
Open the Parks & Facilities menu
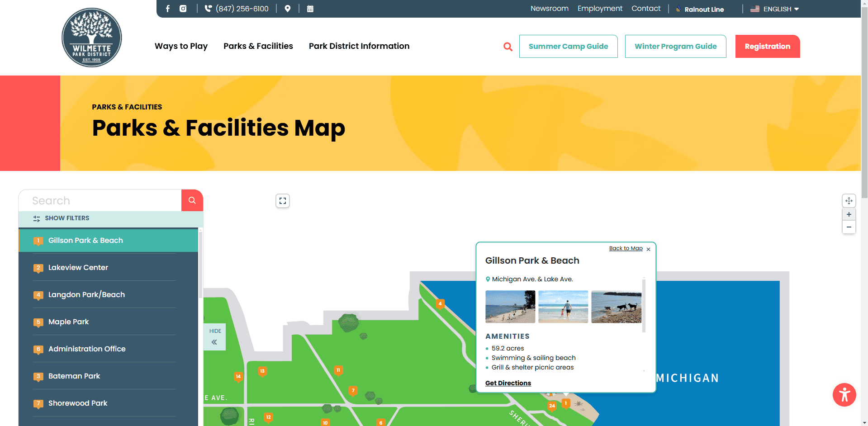[x=258, y=46]
